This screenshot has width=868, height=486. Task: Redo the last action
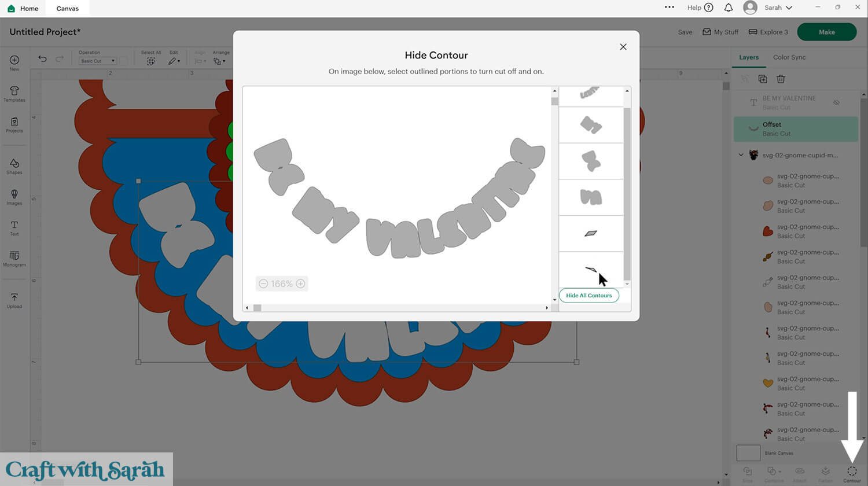click(60, 58)
